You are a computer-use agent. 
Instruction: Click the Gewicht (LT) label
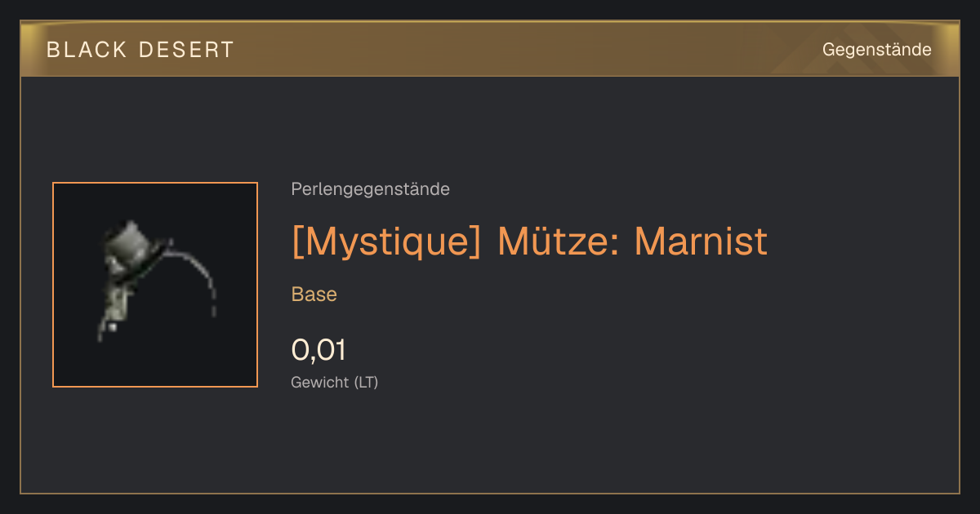pyautogui.click(x=335, y=382)
